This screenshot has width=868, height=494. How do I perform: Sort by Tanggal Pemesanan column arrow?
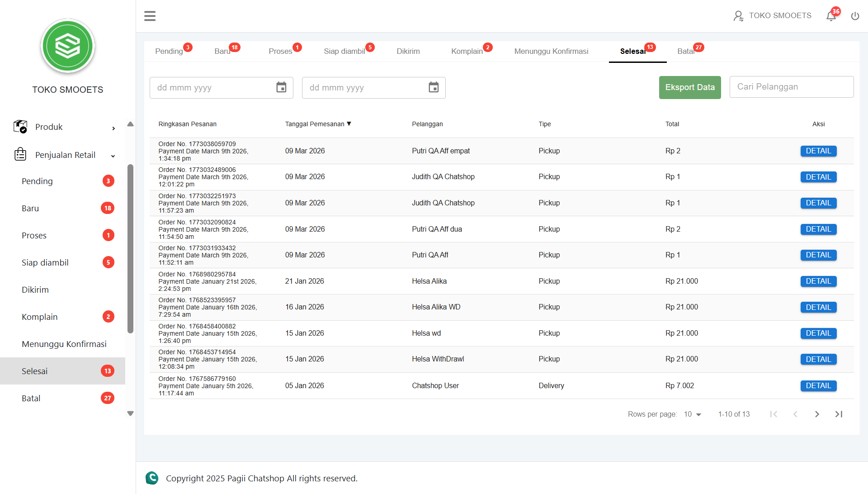point(349,124)
